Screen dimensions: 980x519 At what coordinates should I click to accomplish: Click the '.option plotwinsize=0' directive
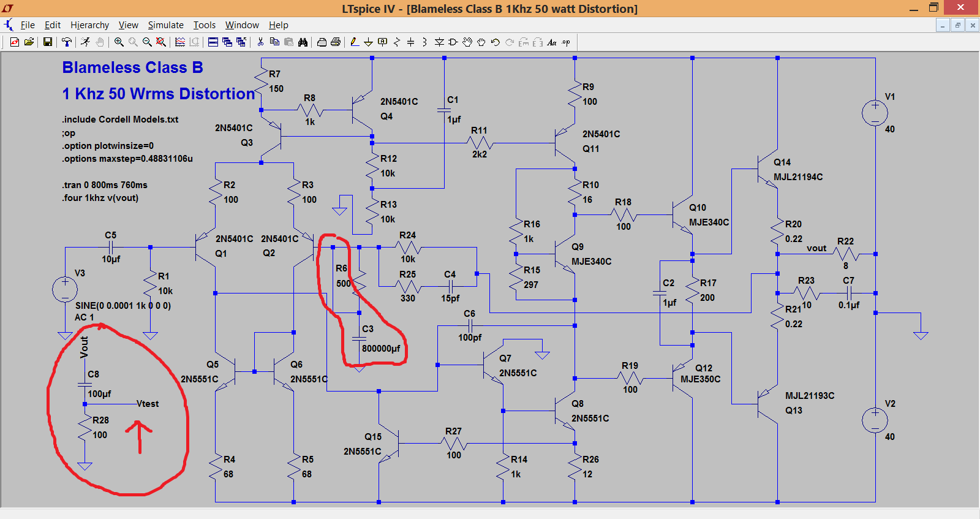click(108, 146)
